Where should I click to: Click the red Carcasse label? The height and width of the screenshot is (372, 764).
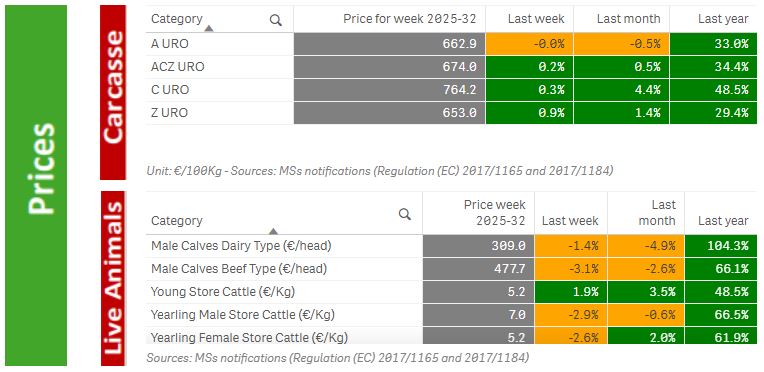[113, 93]
